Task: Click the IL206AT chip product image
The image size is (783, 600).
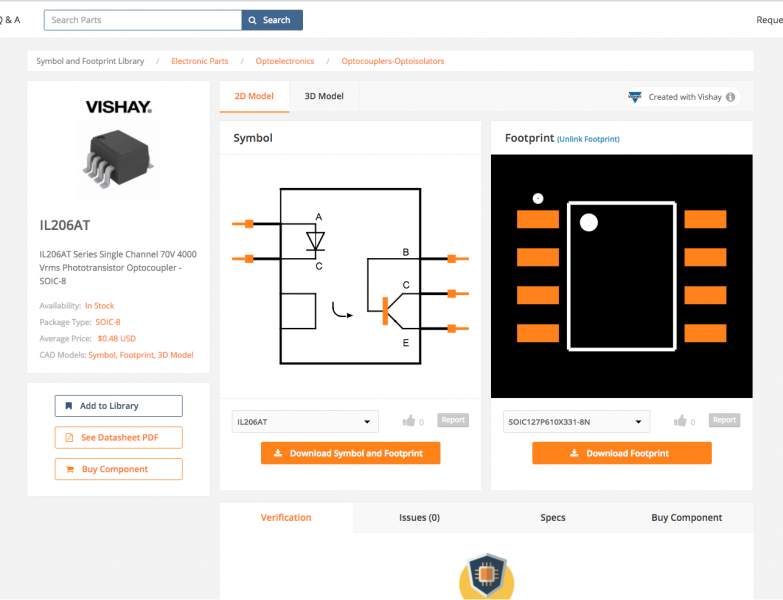Action: (x=118, y=159)
